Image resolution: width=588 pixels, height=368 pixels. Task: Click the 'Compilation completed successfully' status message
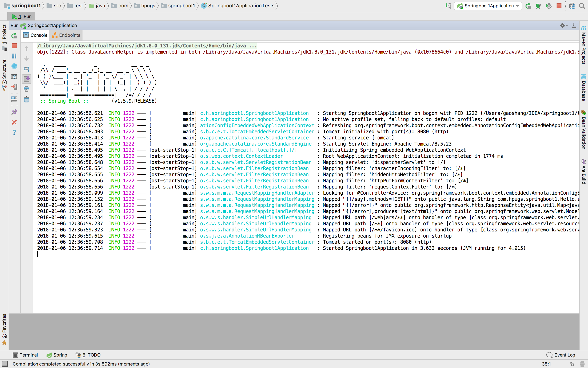coord(81,364)
